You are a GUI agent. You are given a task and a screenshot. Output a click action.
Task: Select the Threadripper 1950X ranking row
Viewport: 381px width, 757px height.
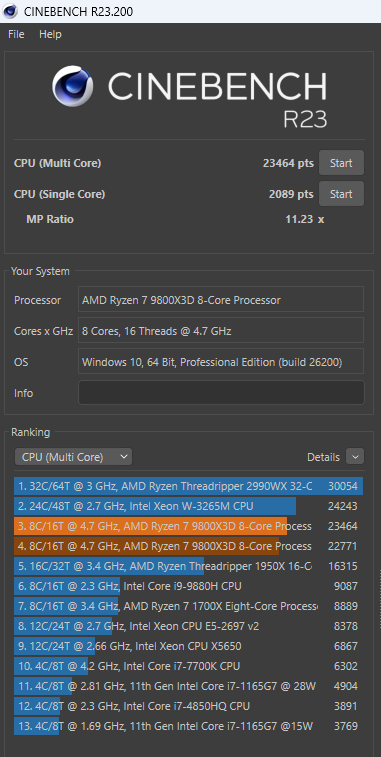tap(188, 566)
